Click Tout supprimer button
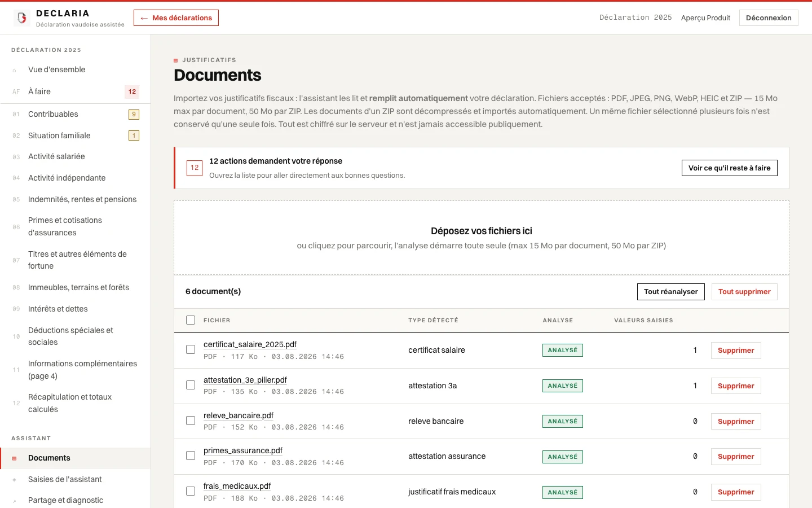The height and width of the screenshot is (508, 812). (744, 292)
